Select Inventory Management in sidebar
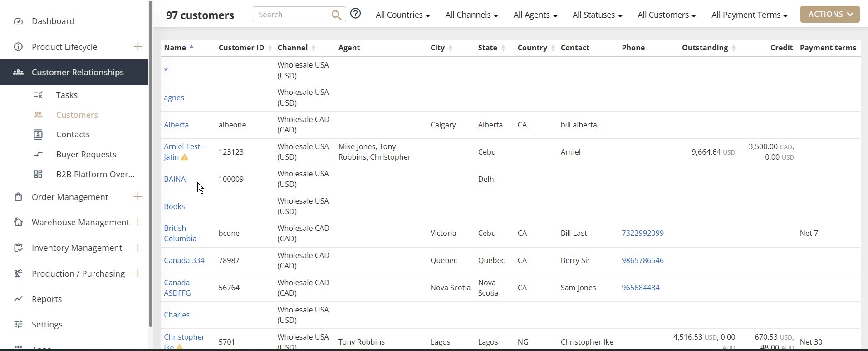 click(77, 248)
